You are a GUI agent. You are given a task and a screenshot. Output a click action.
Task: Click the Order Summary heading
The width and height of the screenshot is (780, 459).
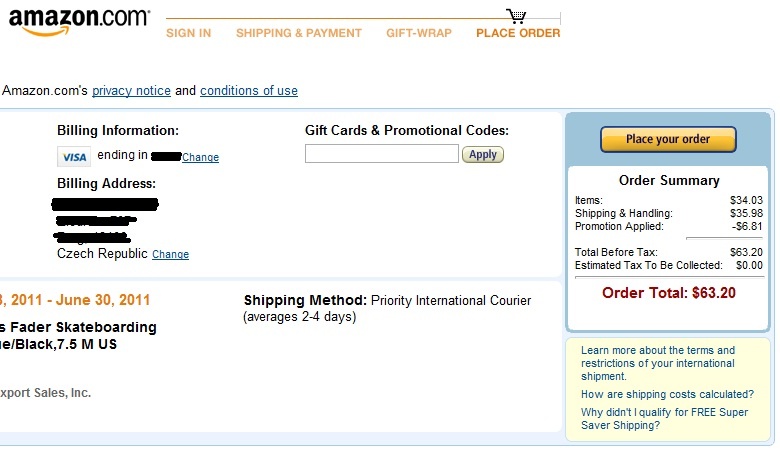(669, 181)
